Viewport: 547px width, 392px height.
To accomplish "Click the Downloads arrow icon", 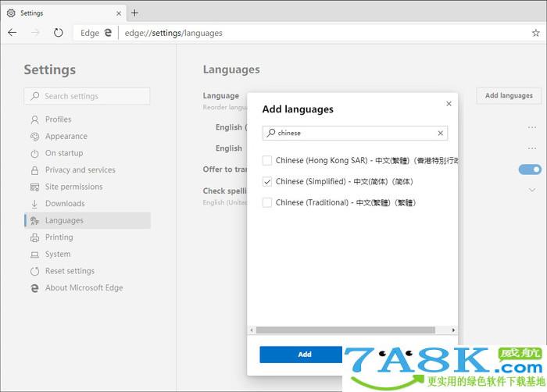I will [x=34, y=204].
